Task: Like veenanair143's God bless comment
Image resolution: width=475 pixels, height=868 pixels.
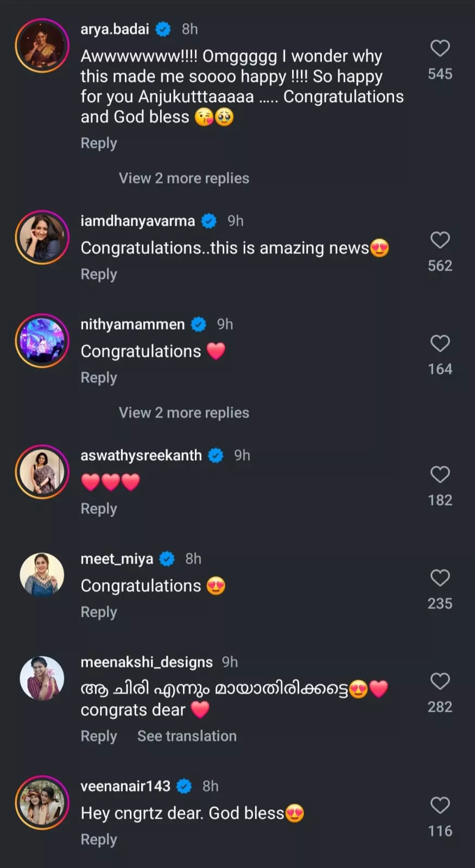Action: 440,805
